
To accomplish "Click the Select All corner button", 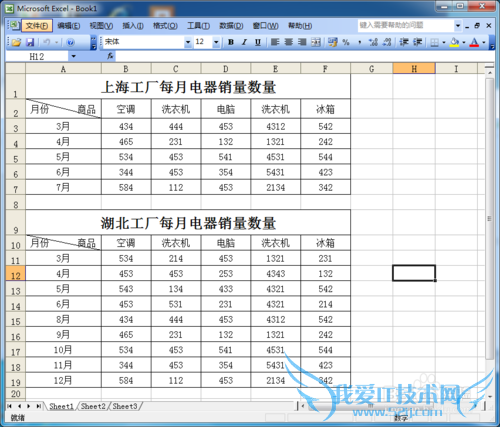I will [x=15, y=69].
